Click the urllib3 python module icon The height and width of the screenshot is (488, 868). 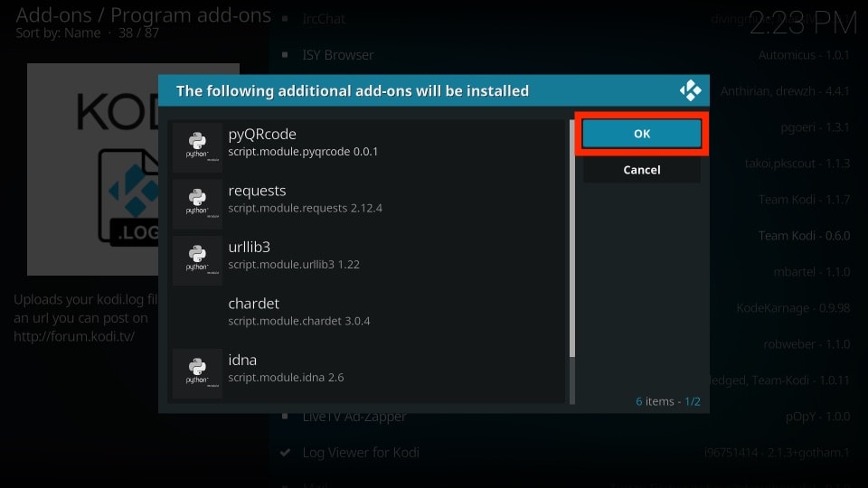(x=197, y=260)
